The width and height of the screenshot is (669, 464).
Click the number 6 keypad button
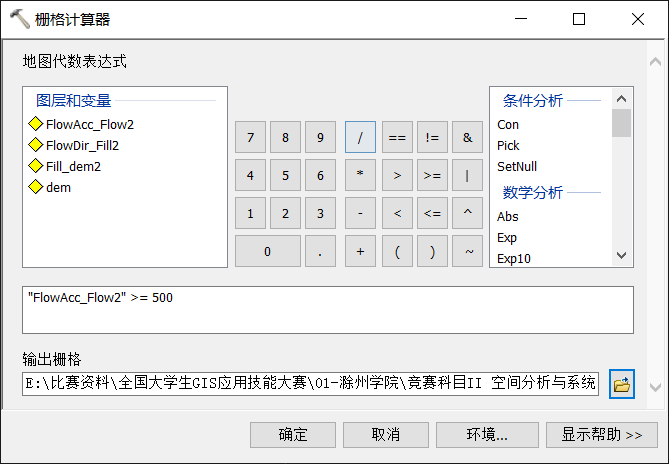(x=320, y=175)
